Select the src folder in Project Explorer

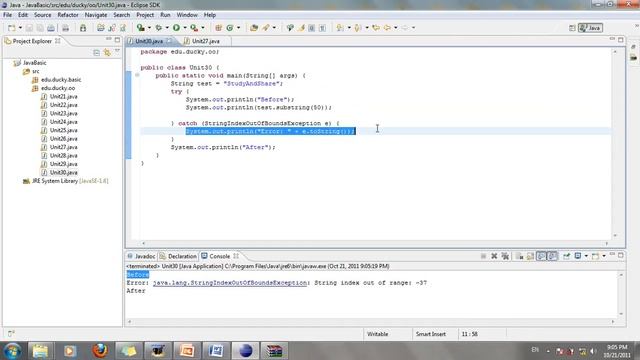click(x=36, y=71)
